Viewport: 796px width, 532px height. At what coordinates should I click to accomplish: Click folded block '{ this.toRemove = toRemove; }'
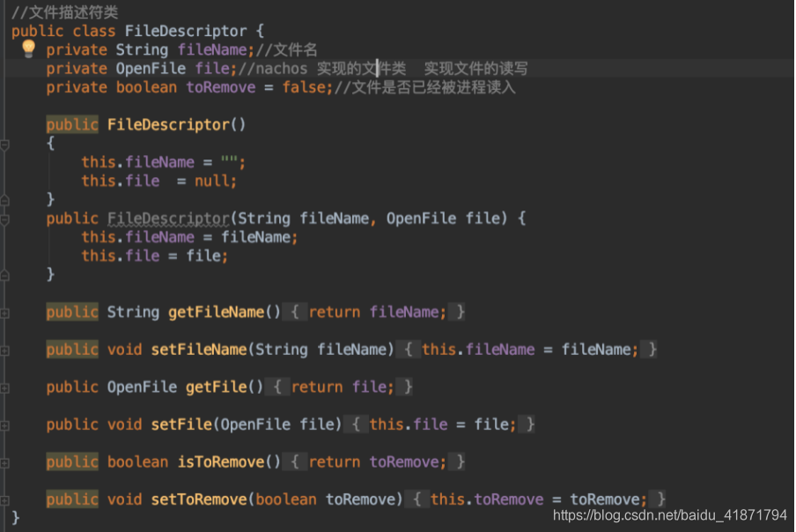pyautogui.click(x=535, y=499)
